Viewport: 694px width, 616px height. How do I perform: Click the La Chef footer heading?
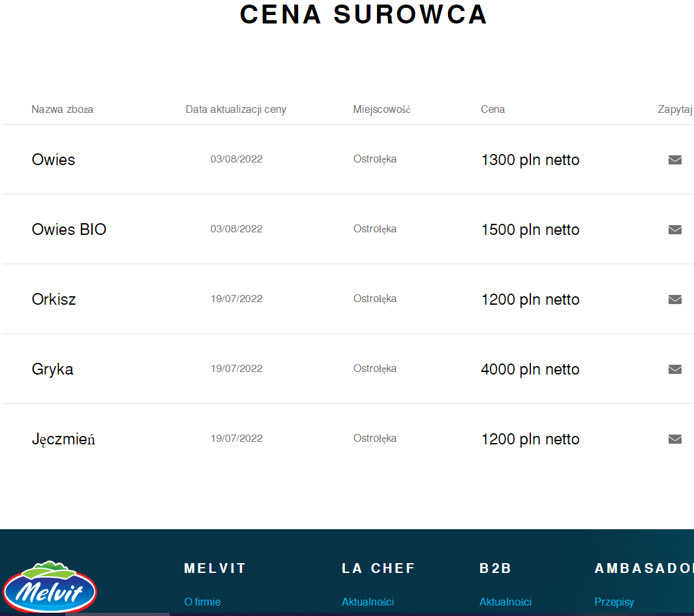(378, 568)
